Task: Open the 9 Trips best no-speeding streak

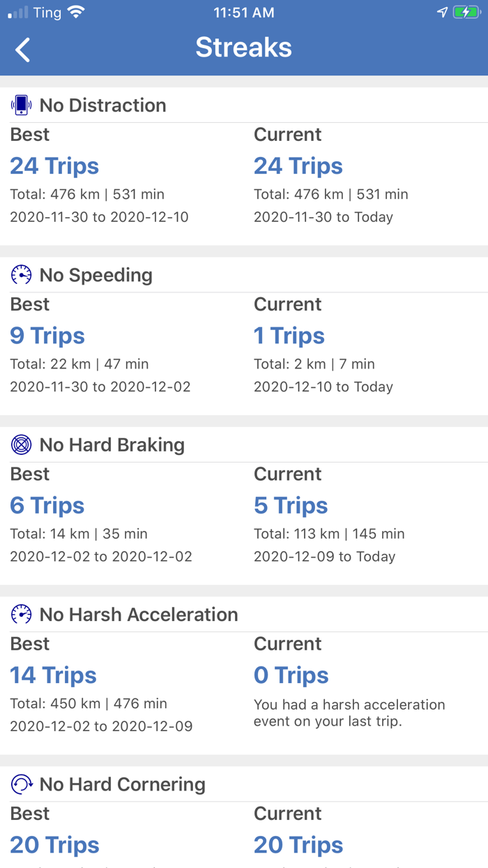Action: coord(47,336)
